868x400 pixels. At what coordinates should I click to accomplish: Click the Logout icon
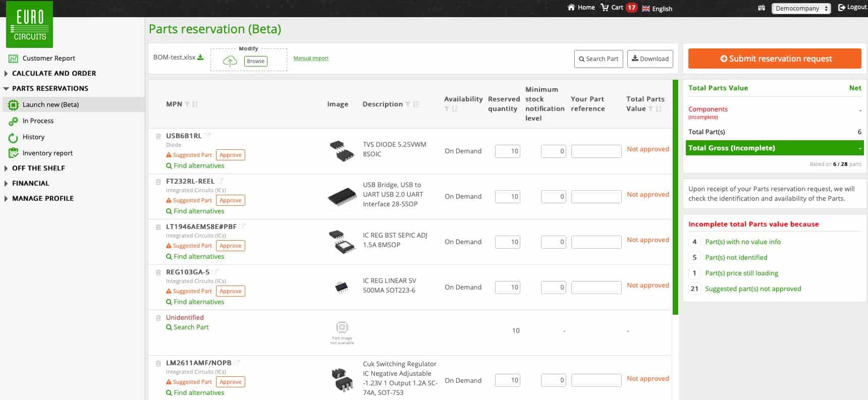841,8
